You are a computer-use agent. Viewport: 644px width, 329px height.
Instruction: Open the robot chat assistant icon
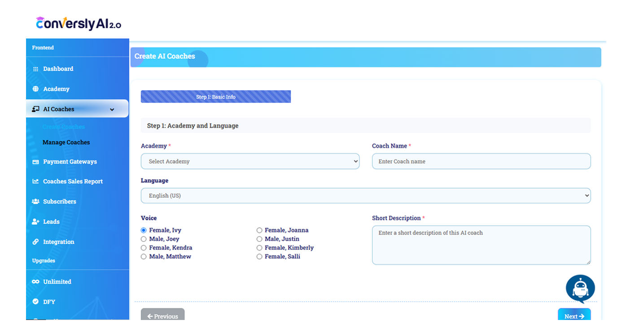click(580, 289)
